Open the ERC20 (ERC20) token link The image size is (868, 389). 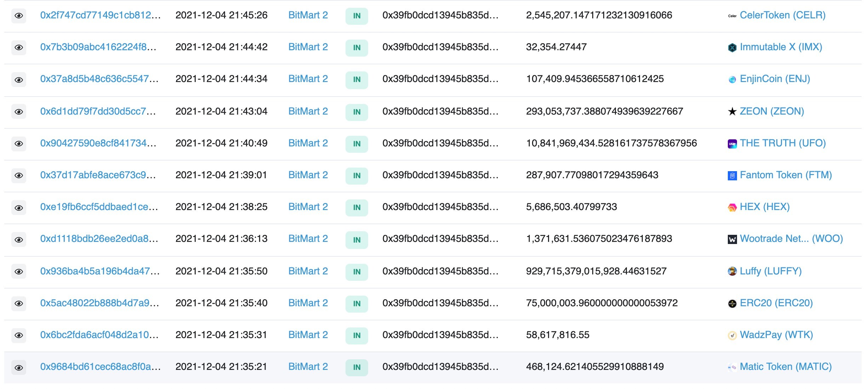click(x=776, y=303)
